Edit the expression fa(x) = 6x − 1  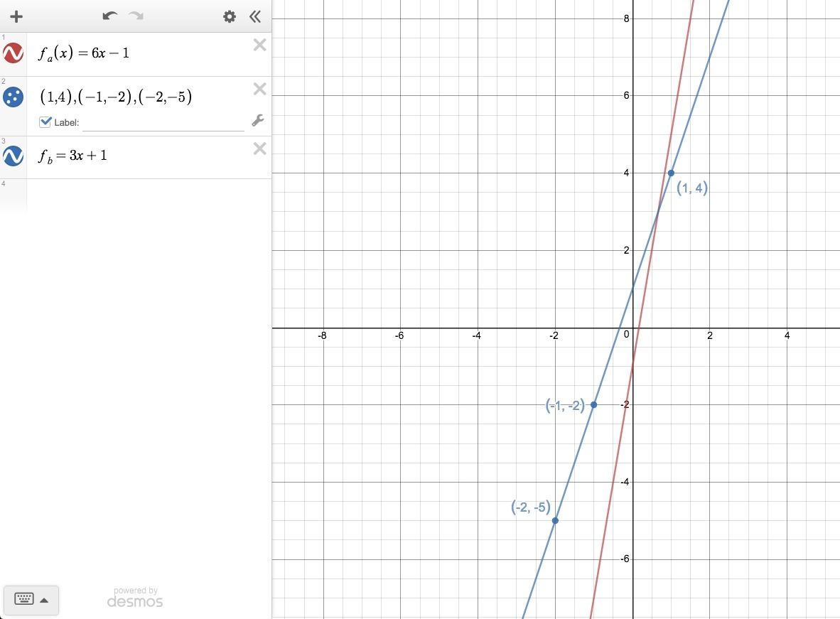(84, 53)
